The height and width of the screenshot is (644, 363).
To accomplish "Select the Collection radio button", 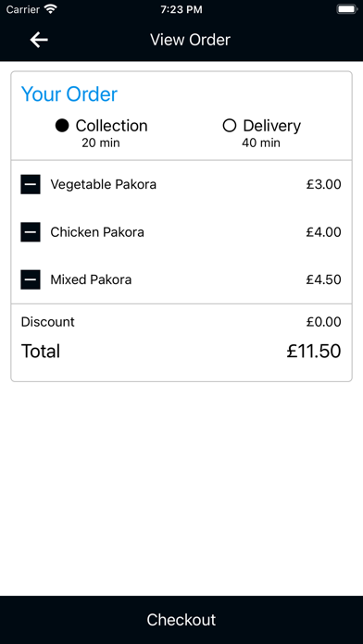I will pyautogui.click(x=62, y=126).
